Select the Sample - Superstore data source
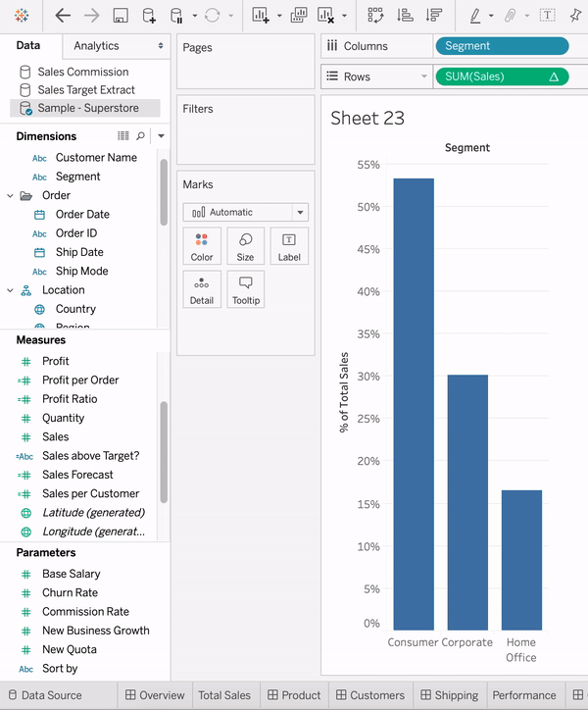The height and width of the screenshot is (710, 588). click(86, 108)
